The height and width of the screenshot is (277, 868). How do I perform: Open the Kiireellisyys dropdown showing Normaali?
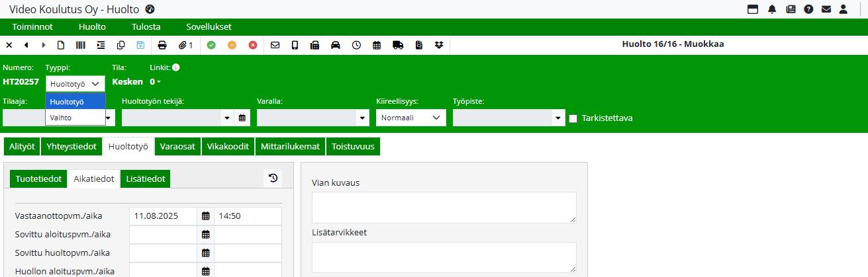point(410,118)
